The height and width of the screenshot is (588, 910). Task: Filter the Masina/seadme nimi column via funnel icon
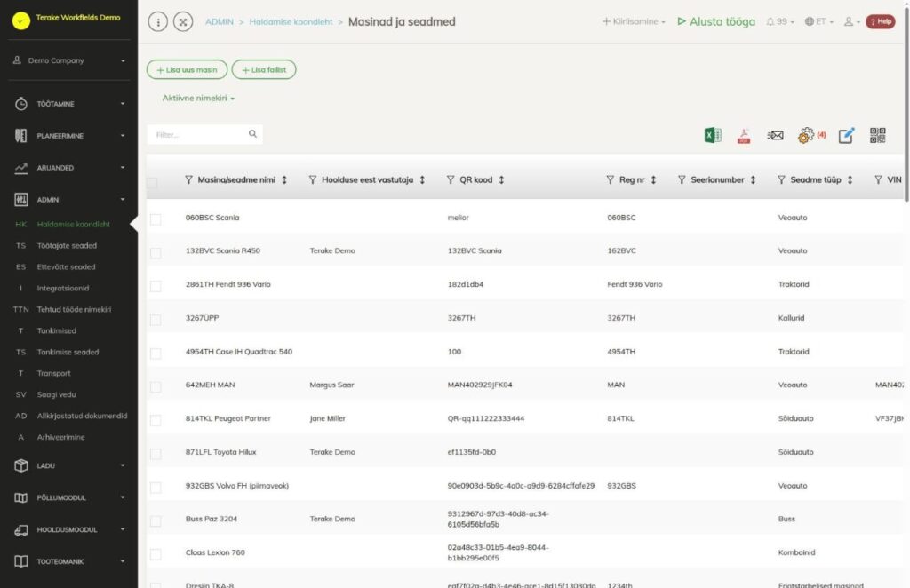(x=188, y=179)
